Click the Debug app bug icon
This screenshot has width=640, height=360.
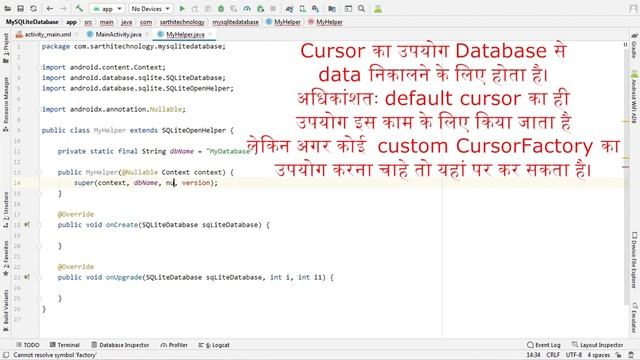[x=221, y=9]
